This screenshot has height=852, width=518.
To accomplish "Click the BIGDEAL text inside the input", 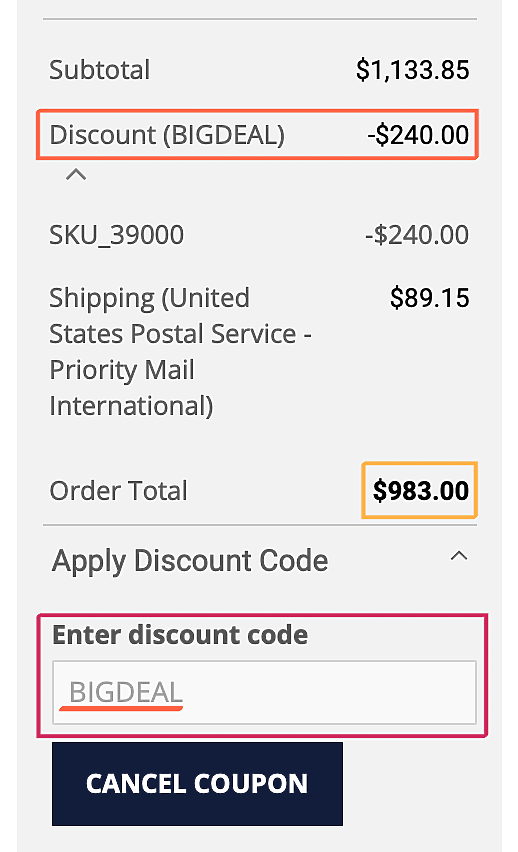I will pos(126,692).
